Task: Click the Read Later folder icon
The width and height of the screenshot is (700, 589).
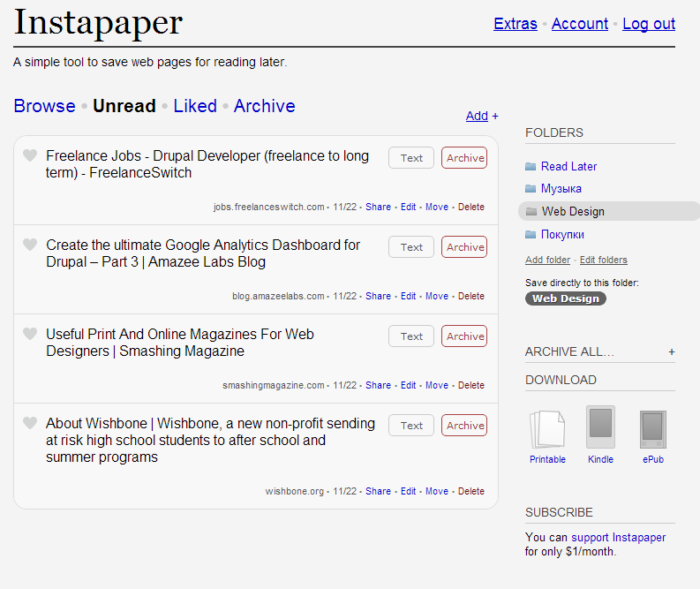Action: point(531,167)
